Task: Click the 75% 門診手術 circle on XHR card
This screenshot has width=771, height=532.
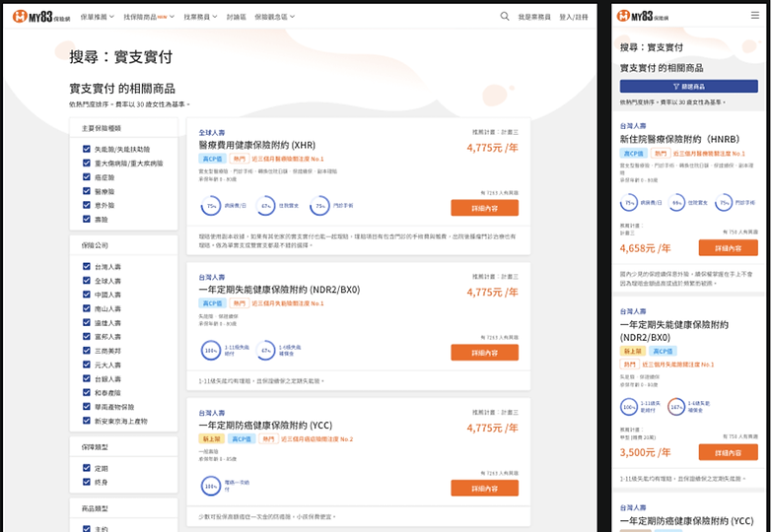Action: click(x=319, y=206)
